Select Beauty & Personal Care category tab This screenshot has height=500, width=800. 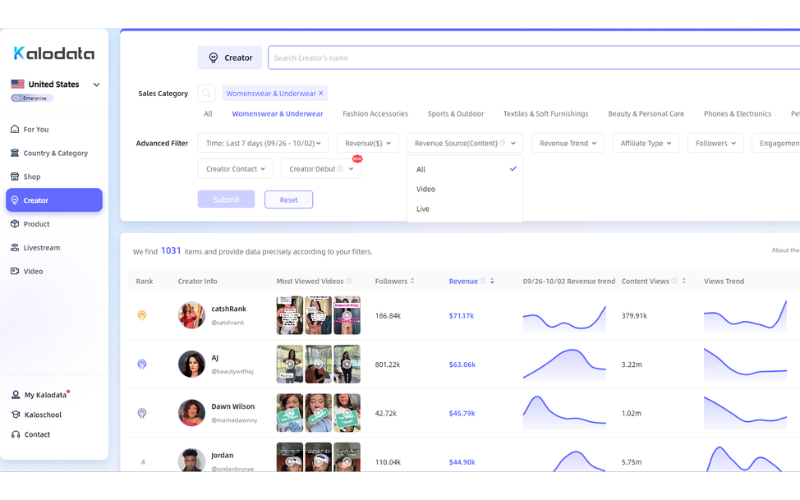tap(646, 114)
